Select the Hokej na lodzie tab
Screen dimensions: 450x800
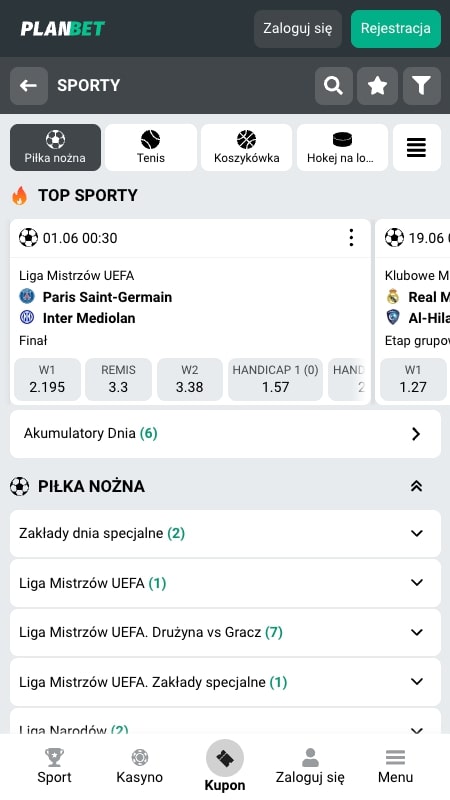(342, 147)
